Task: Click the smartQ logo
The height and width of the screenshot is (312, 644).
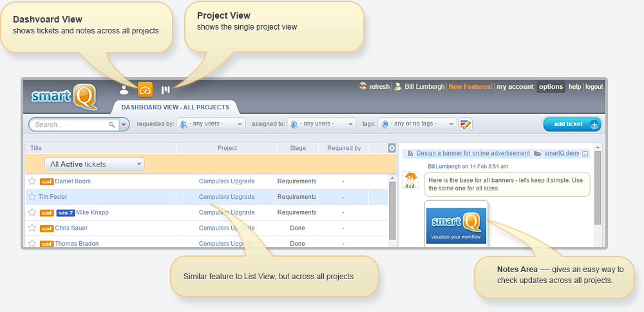Action: coord(64,96)
